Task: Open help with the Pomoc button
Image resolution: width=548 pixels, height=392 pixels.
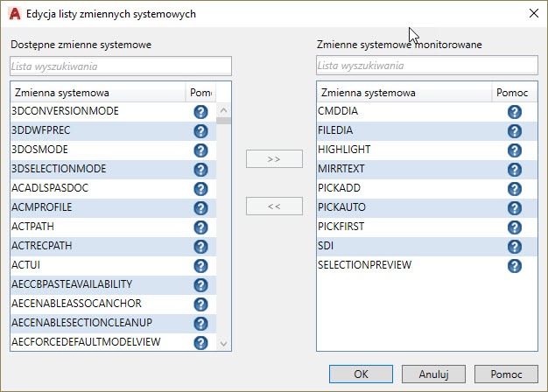Action: tap(506, 374)
